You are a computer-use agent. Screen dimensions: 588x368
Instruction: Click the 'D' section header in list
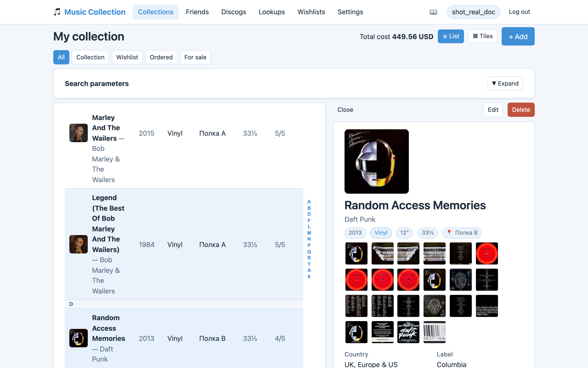point(184,304)
